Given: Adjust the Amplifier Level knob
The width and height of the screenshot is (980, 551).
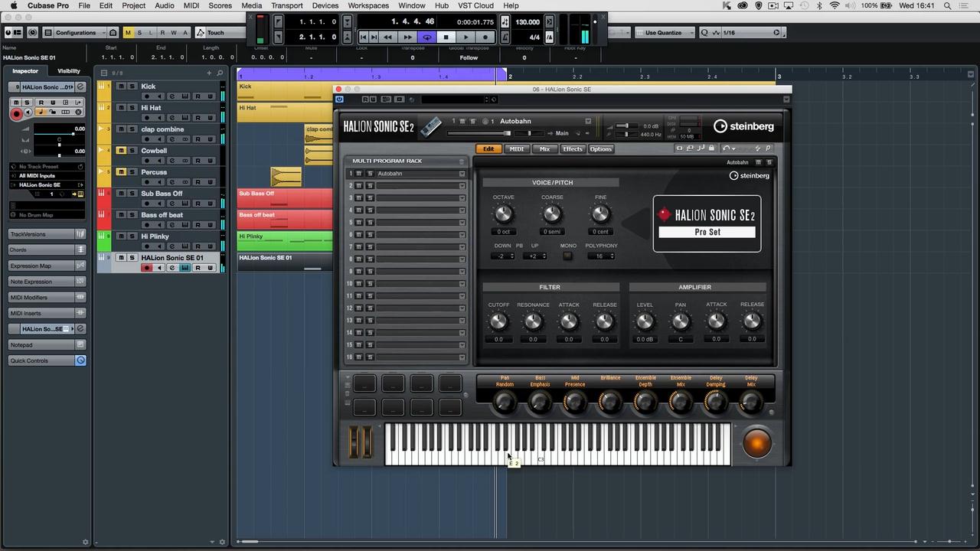Looking at the screenshot, I should (x=645, y=321).
